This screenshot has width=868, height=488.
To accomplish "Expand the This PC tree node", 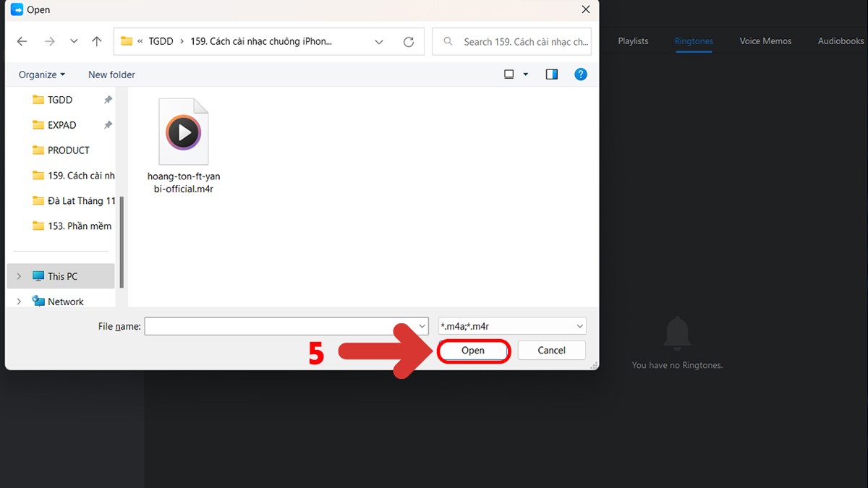I will pos(19,276).
